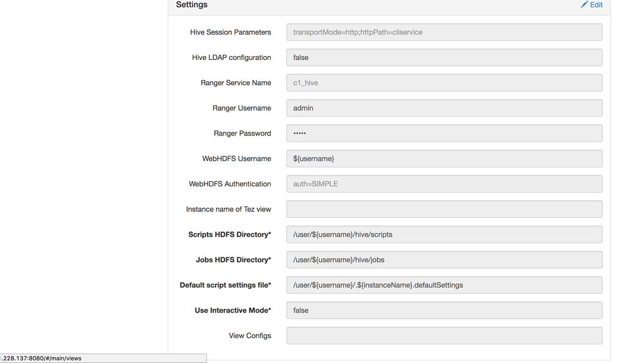Screen dimensions: 644x363
Task: Focus the Ranger Service Name field
Action: point(444,83)
